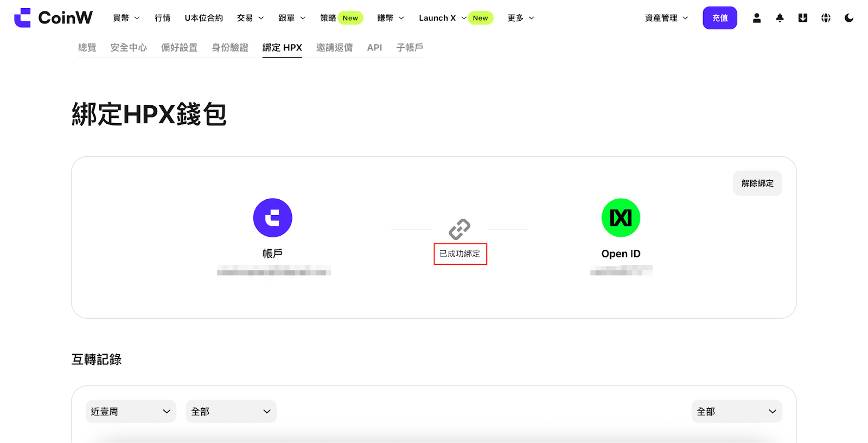
Task: Switch to the 偏好設置 tab
Action: tap(180, 48)
